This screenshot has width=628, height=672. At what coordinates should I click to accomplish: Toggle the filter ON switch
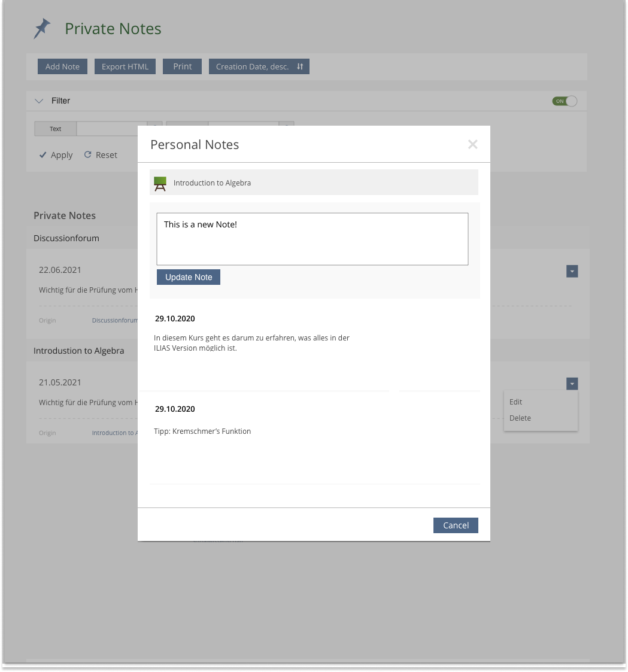pos(565,101)
